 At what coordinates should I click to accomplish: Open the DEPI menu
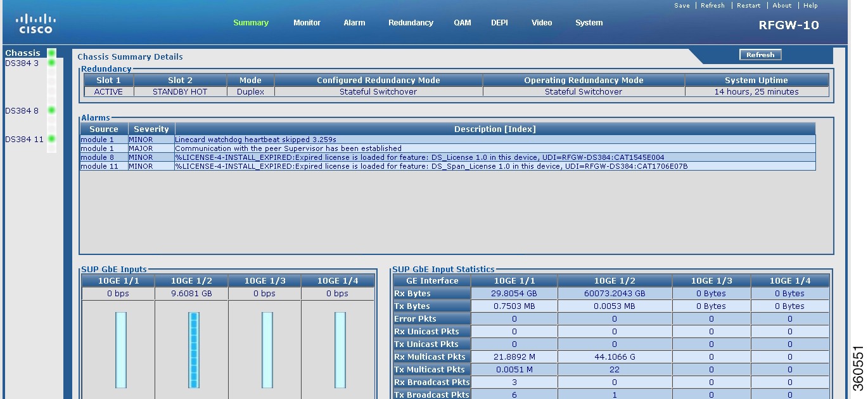[x=499, y=23]
